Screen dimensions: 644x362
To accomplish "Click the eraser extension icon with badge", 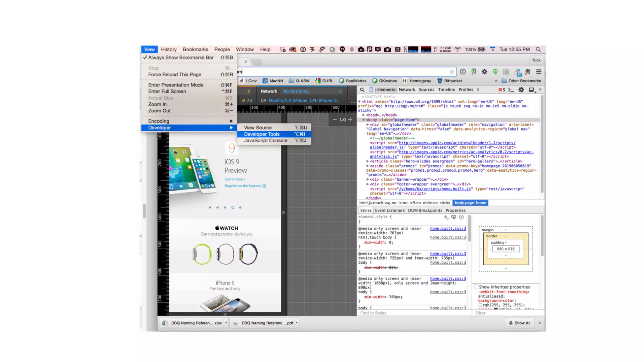I will 518,72.
